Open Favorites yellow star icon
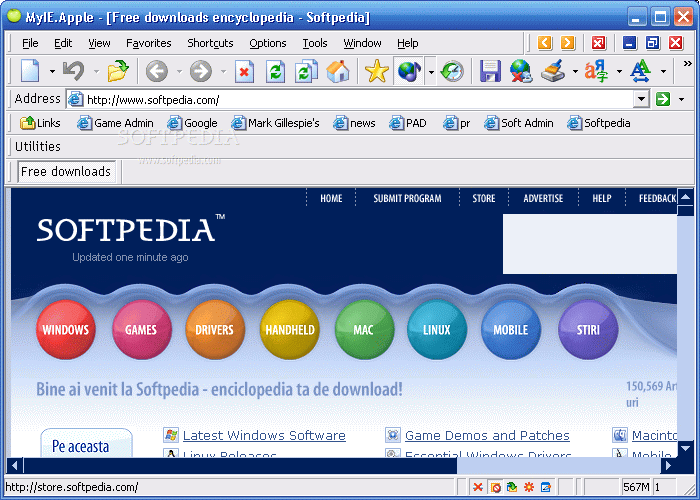700x500 pixels. 376,71
